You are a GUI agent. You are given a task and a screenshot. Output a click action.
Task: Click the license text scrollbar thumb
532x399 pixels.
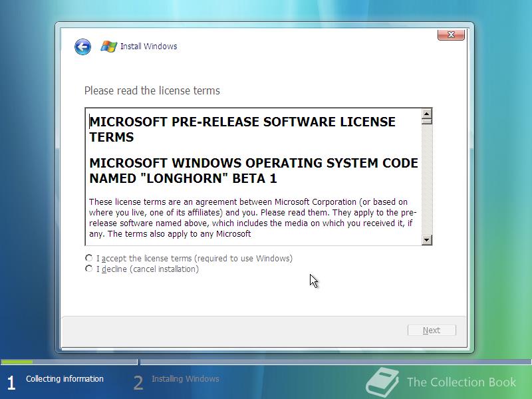(x=426, y=121)
